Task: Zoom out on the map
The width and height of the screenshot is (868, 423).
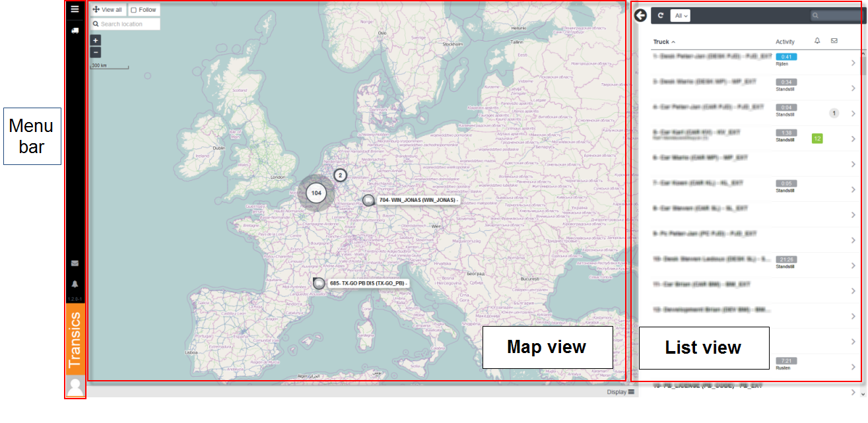Action: [96, 52]
